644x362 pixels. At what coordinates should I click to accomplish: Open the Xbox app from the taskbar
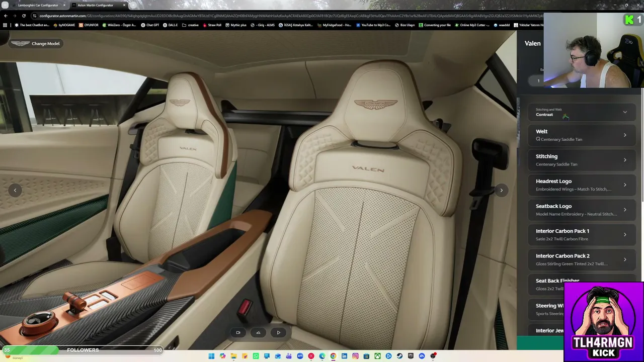click(377, 356)
